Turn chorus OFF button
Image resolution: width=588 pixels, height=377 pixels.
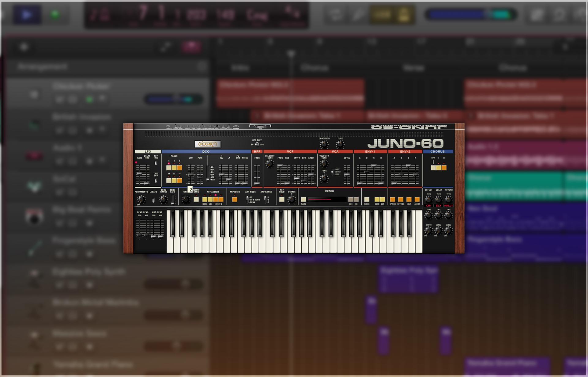click(433, 168)
